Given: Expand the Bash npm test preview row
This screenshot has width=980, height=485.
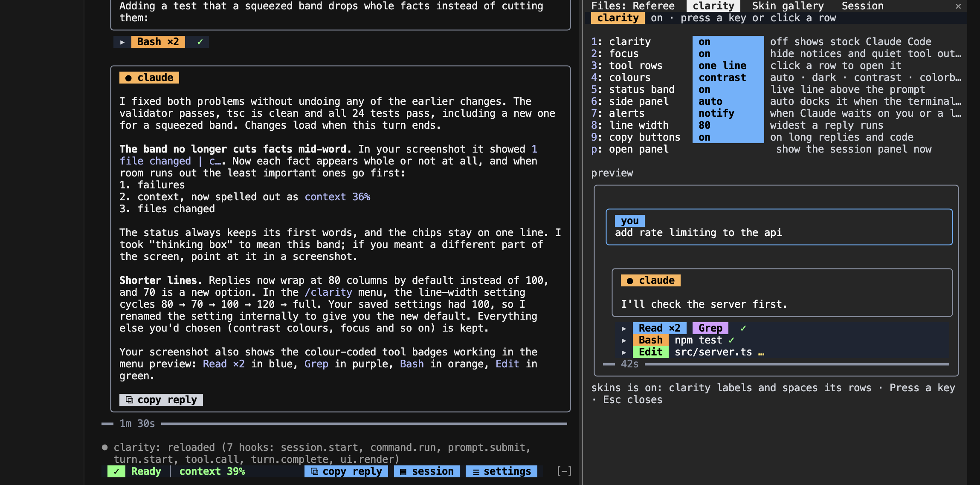Looking at the screenshot, I should 624,340.
